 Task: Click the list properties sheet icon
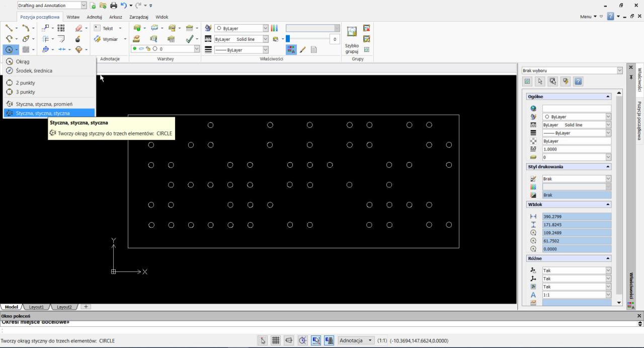click(314, 50)
